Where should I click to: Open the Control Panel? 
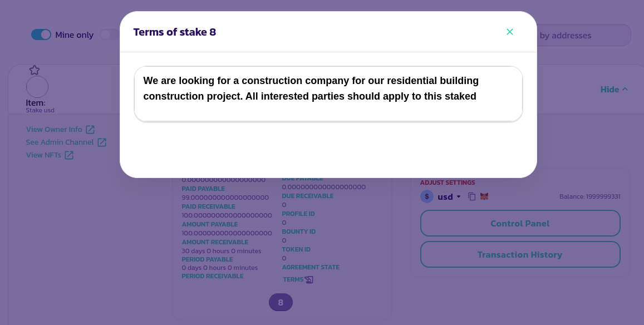pyautogui.click(x=520, y=223)
